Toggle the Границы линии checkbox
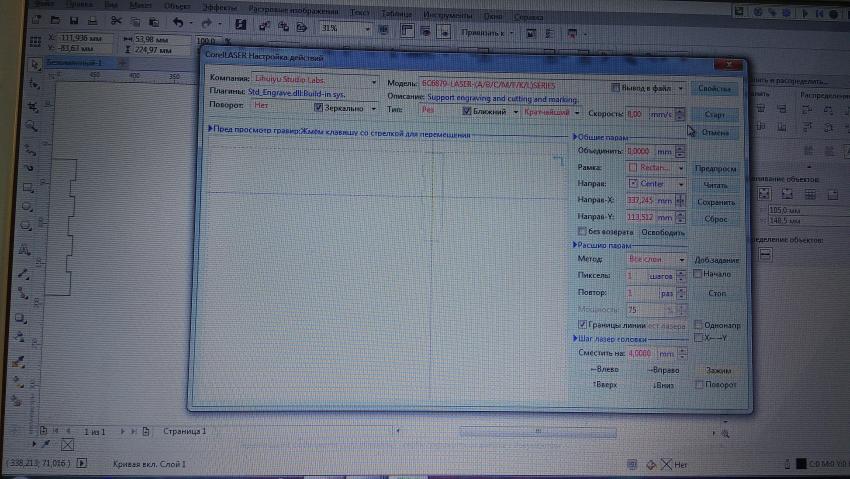Image resolution: width=850 pixels, height=479 pixels. 583,325
